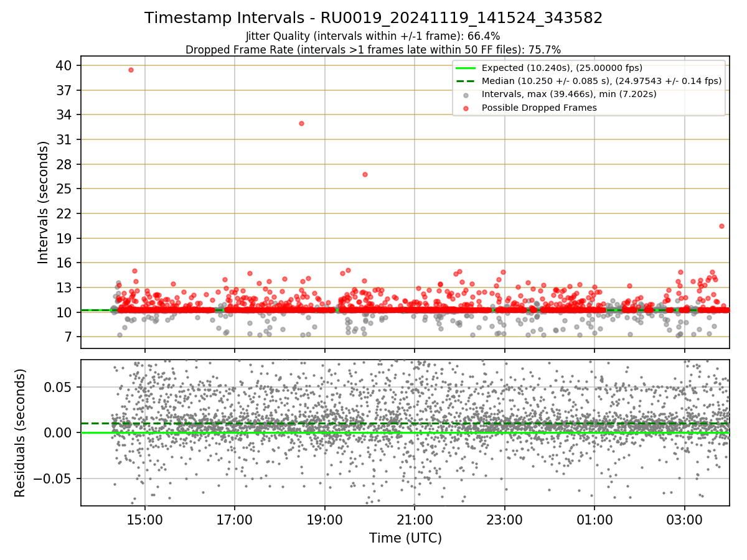
Task: Click the 13 y-axis tick label
Action: tap(65, 287)
